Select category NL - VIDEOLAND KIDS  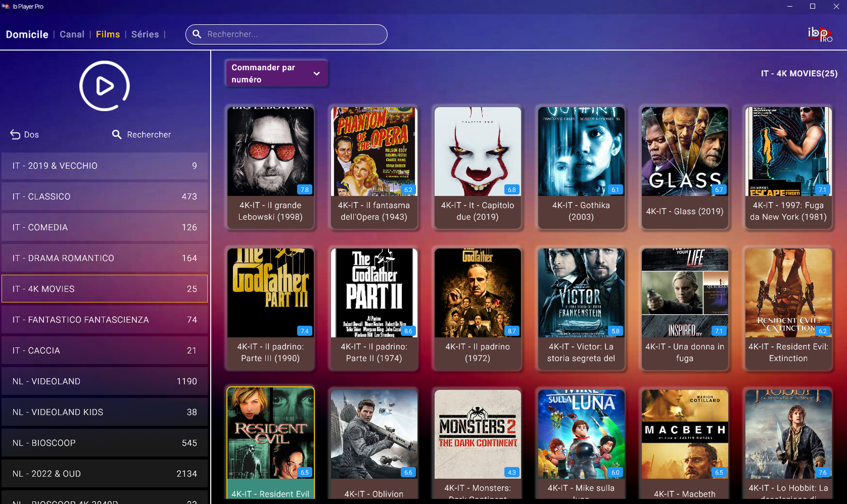point(105,412)
